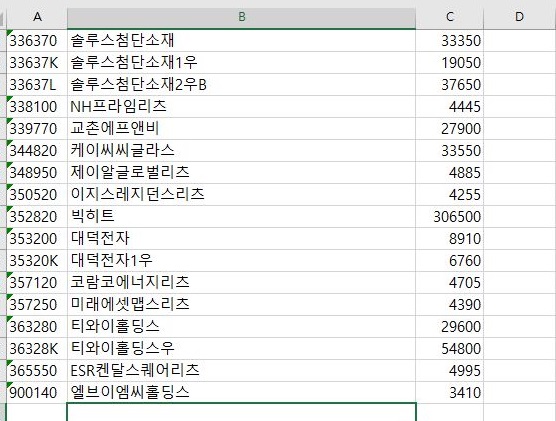This screenshot has width=556, height=421.
Task: Select price cell 33550
Action: pyautogui.click(x=450, y=151)
